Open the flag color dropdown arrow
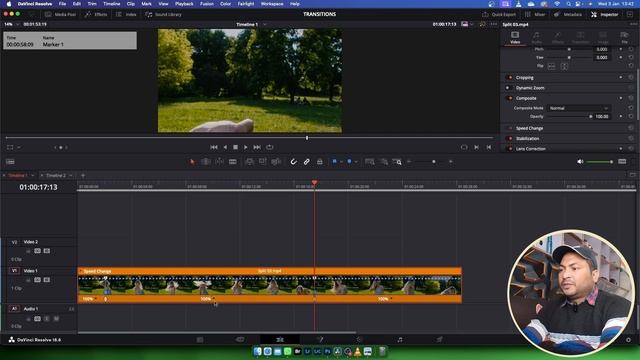 click(x=341, y=162)
